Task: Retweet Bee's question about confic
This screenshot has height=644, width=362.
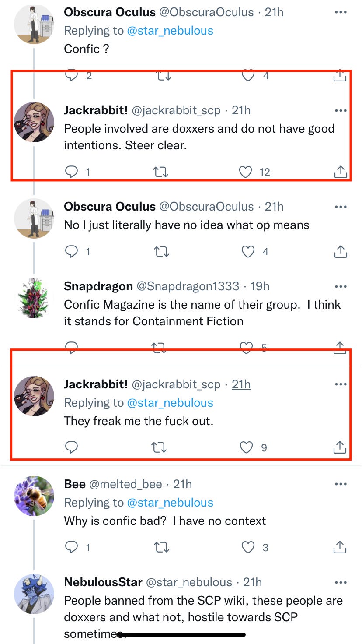Action: 161,547
